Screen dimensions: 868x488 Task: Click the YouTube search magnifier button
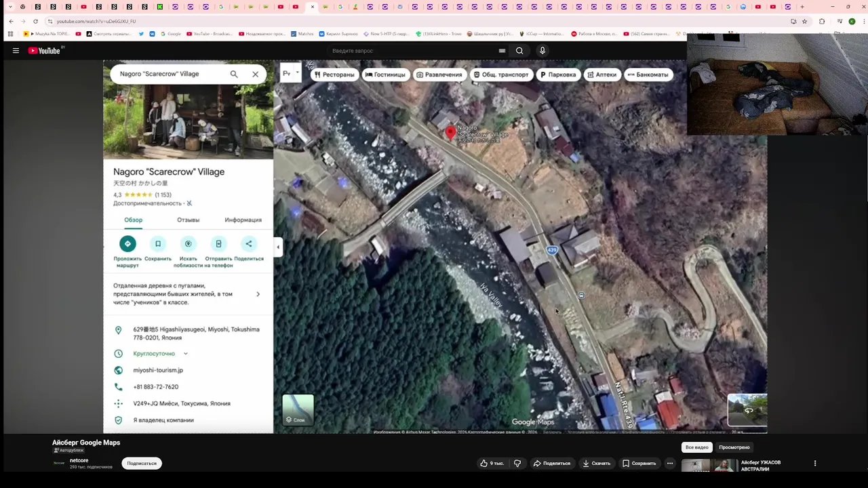[x=519, y=51]
